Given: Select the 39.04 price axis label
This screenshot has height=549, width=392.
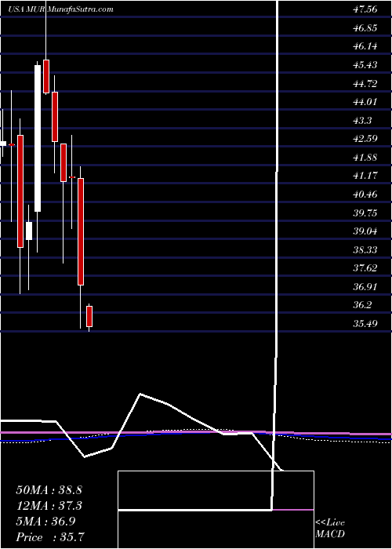Looking at the screenshot, I should 365,231.
